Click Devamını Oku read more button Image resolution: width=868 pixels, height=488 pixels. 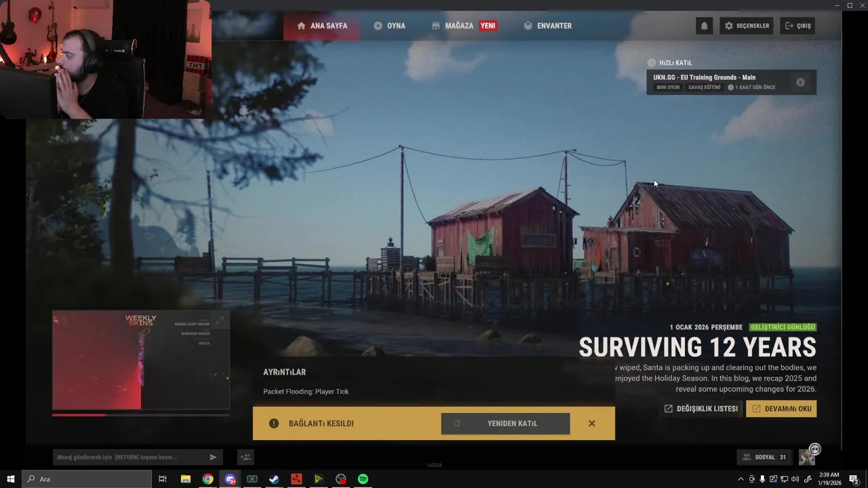pos(781,409)
